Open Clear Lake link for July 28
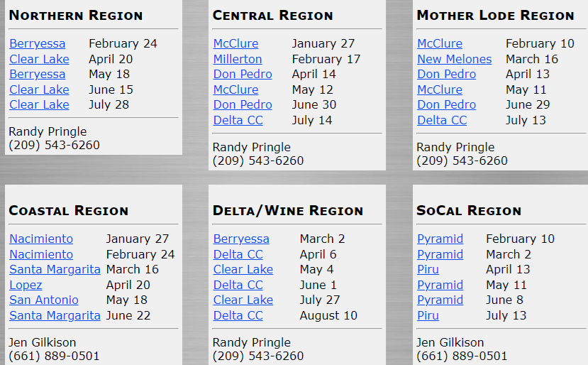Viewport: 588px width, 365px height. (x=39, y=104)
